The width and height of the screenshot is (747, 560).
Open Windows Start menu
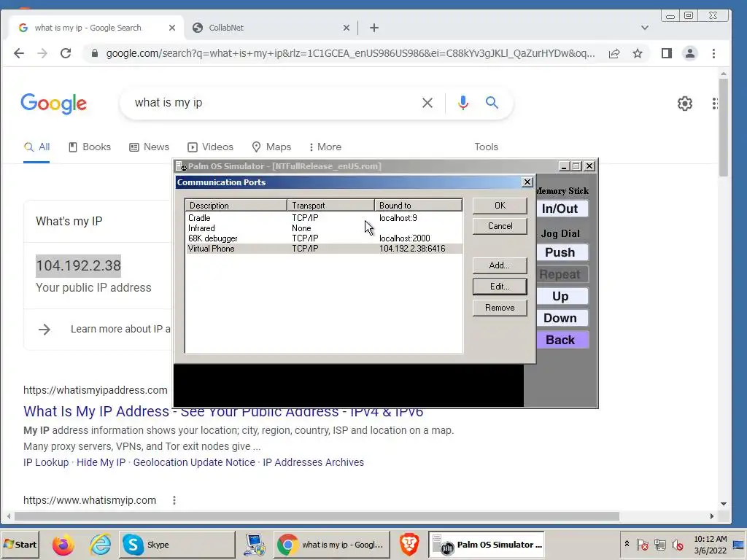click(x=20, y=544)
